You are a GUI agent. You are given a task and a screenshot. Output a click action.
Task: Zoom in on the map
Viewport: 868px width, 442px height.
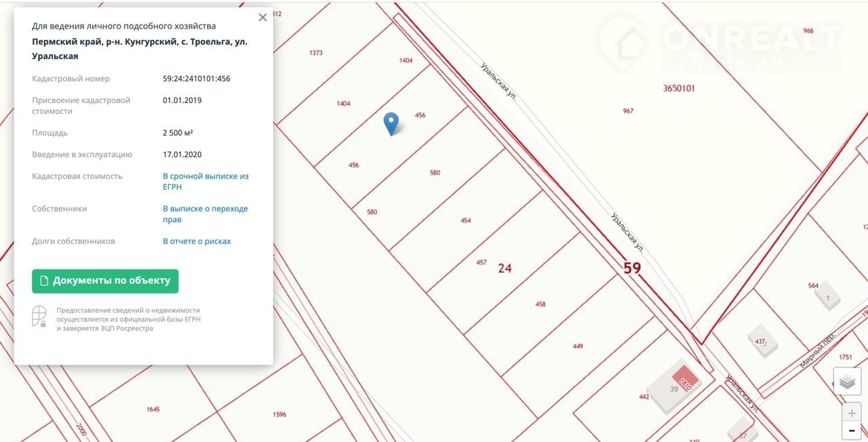(852, 413)
